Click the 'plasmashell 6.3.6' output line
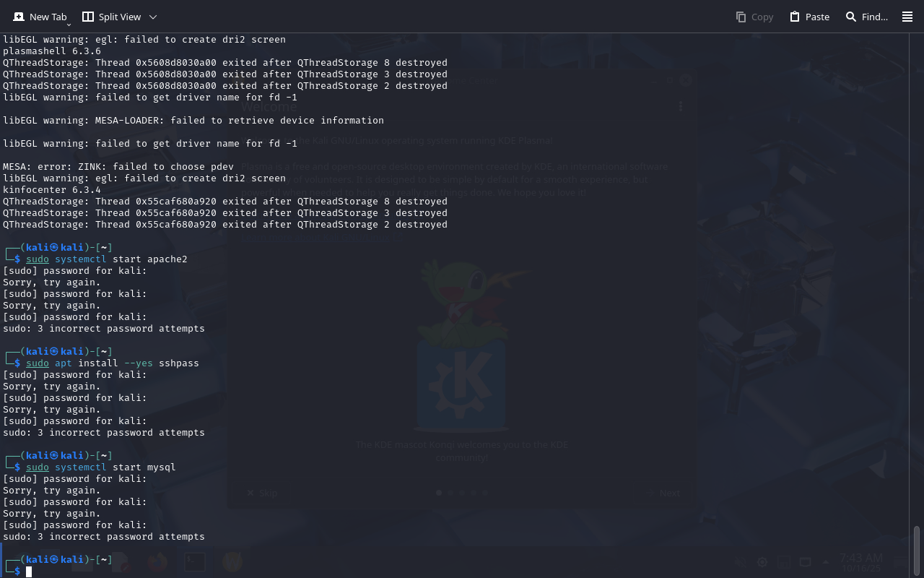 [52, 51]
